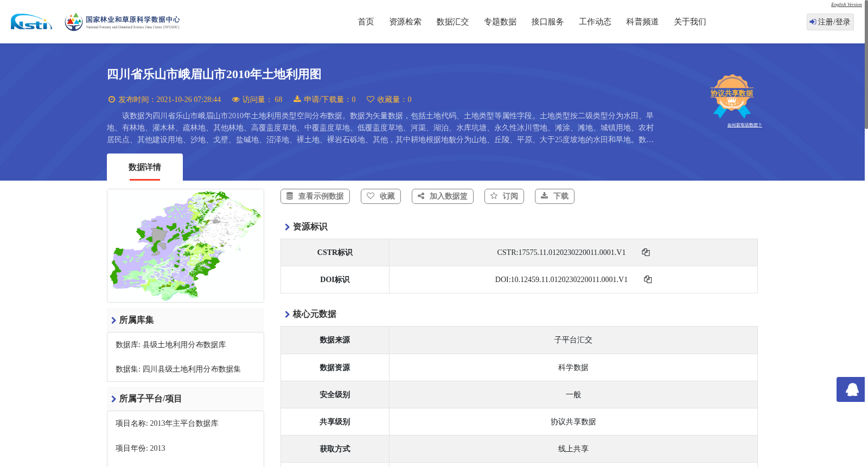Image resolution: width=868 pixels, height=467 pixels.
Task: Click 项目名称: 2013年主平台数据库 text
Action: tap(167, 424)
